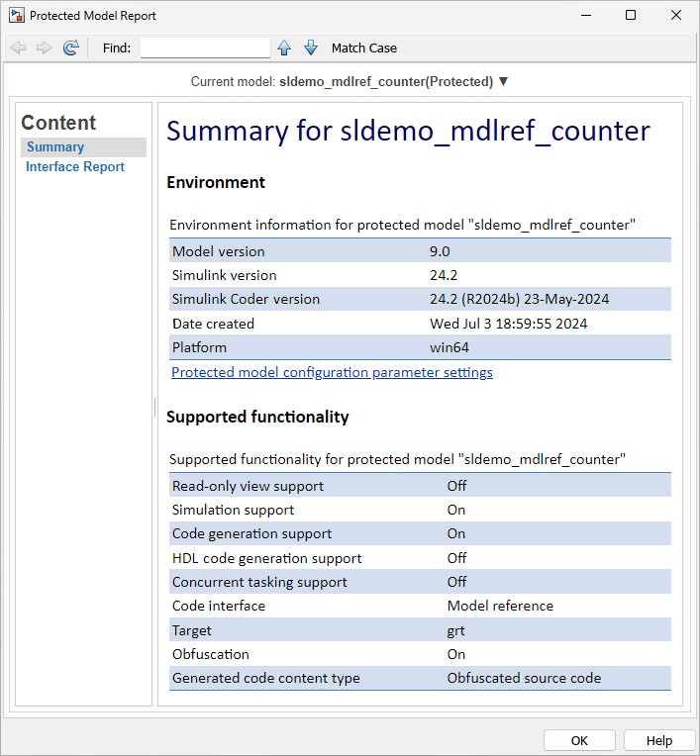
Task: Click the 'Model reference' value
Action: 500,606
